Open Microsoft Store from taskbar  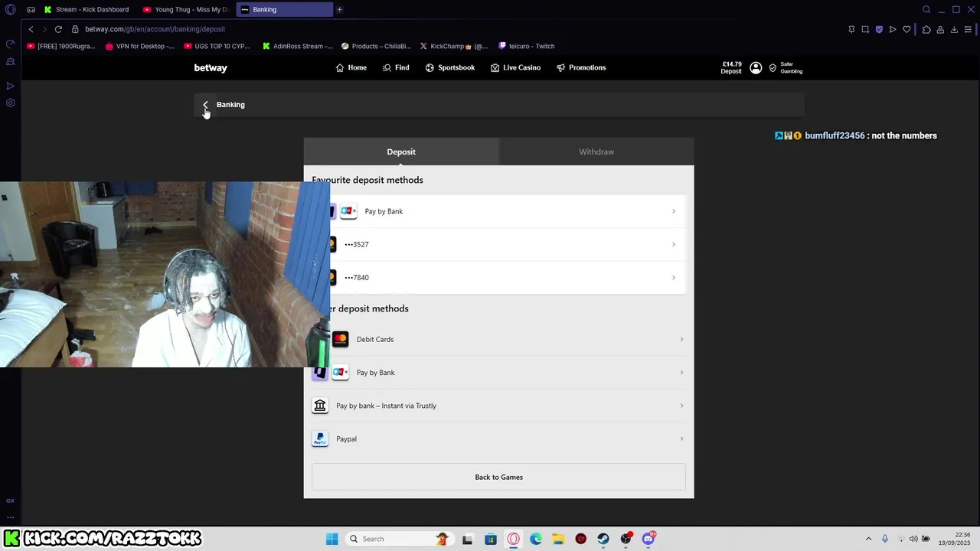pyautogui.click(x=491, y=539)
